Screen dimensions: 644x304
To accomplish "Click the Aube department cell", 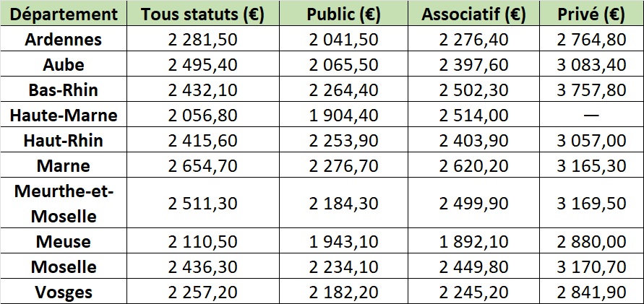I will pyautogui.click(x=64, y=65).
